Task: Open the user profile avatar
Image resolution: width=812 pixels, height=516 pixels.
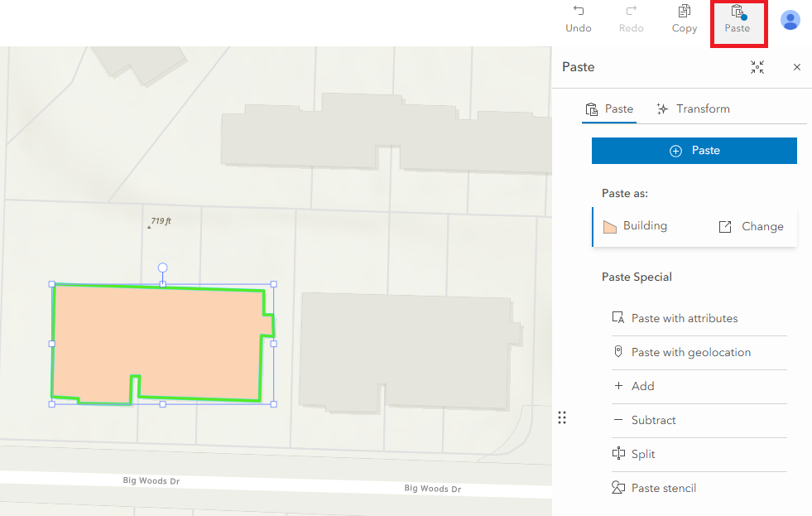Action: [x=790, y=20]
